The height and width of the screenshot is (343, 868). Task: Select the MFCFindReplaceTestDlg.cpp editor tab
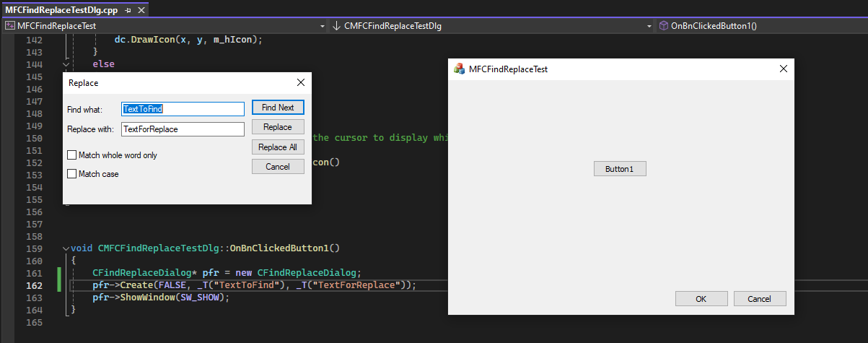(x=61, y=10)
